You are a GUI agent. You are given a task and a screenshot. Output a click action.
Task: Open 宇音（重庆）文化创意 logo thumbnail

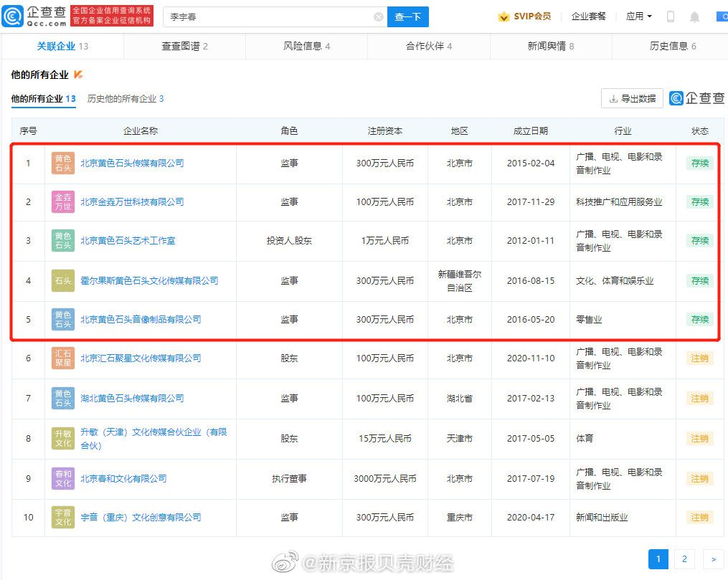point(62,518)
